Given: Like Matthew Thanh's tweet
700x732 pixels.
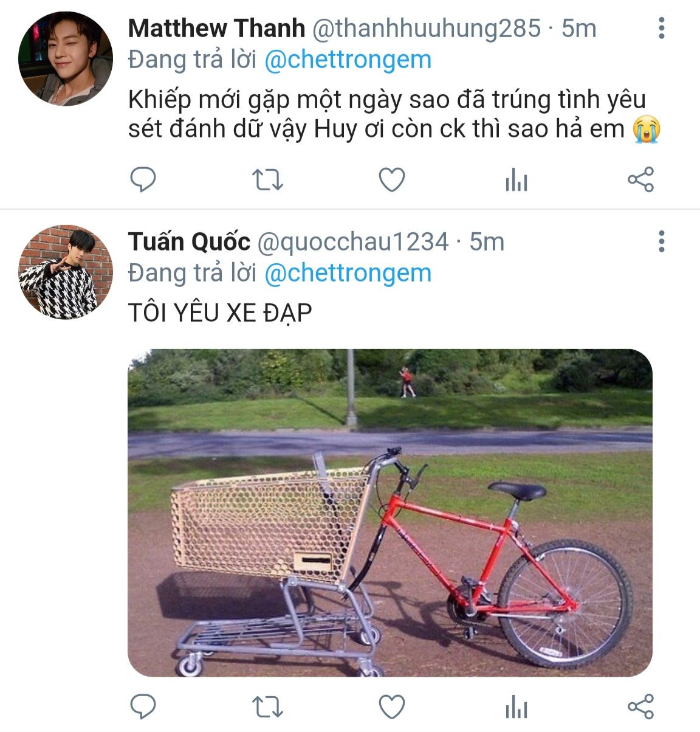Looking at the screenshot, I should (x=392, y=180).
